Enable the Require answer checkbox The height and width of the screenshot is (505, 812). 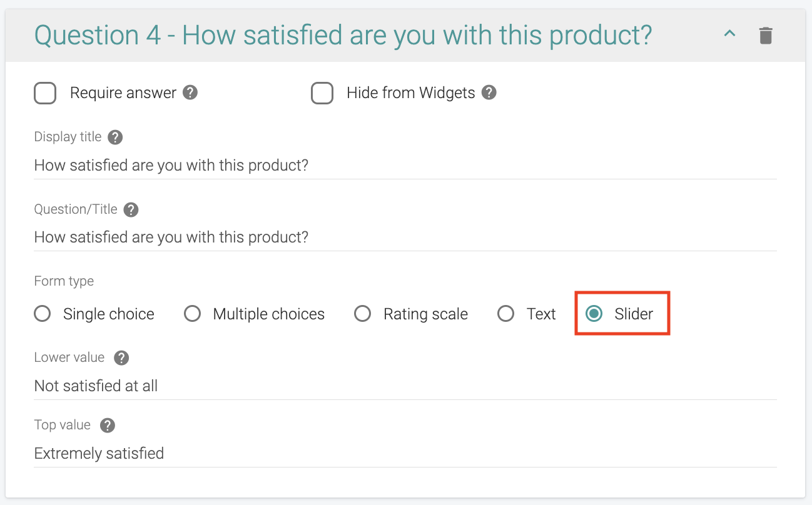[x=44, y=92]
